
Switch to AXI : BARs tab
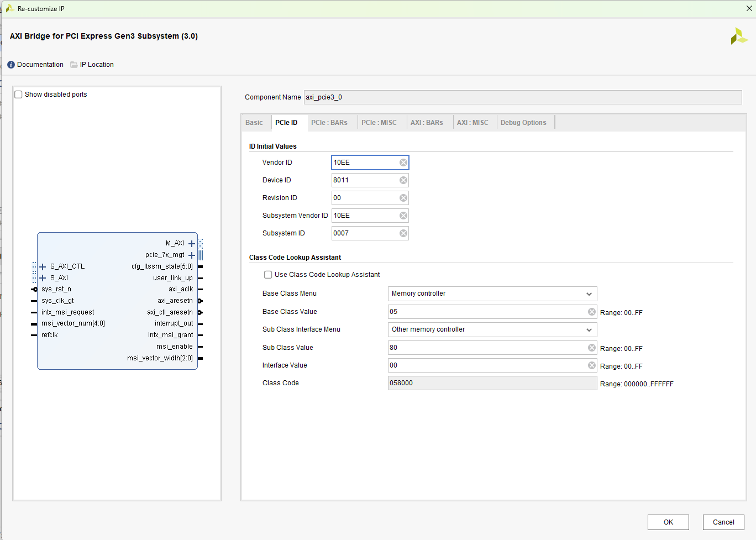(427, 123)
